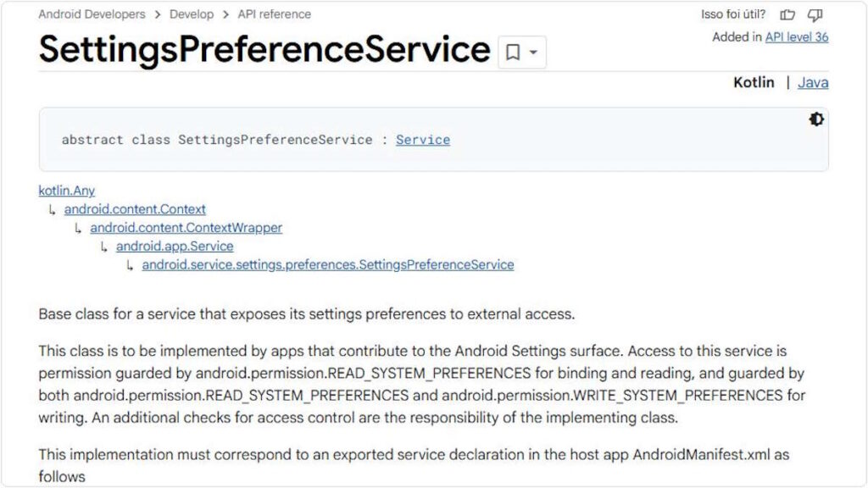Open the android.content.ContextWrapper hierarchy link
The image size is (868, 488).
pos(186,227)
